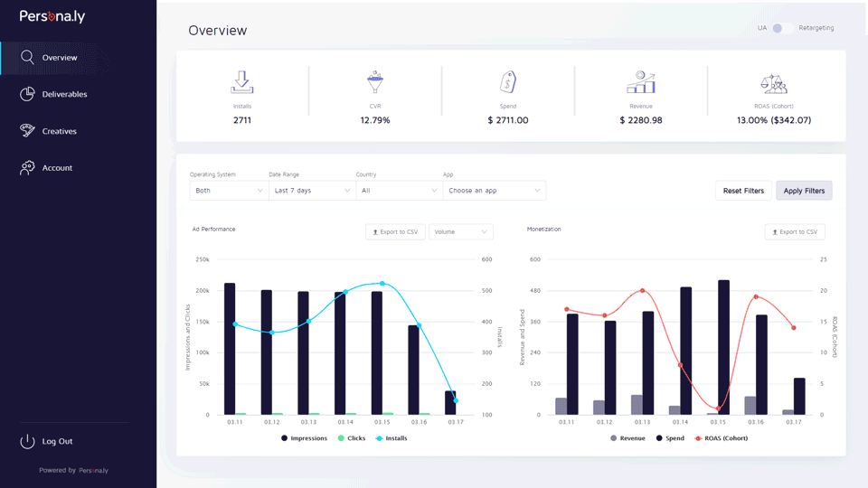Viewport: 868px width, 488px height.
Task: Click the Spend price tag icon
Action: tap(507, 82)
